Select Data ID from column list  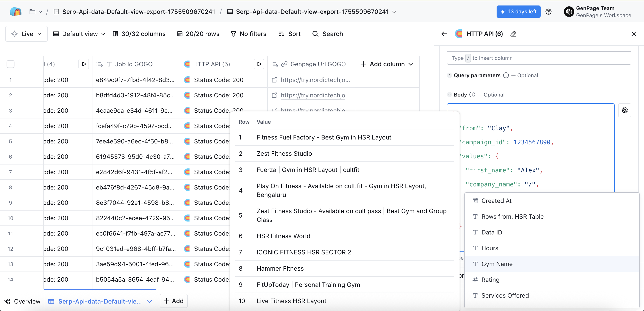552,232
